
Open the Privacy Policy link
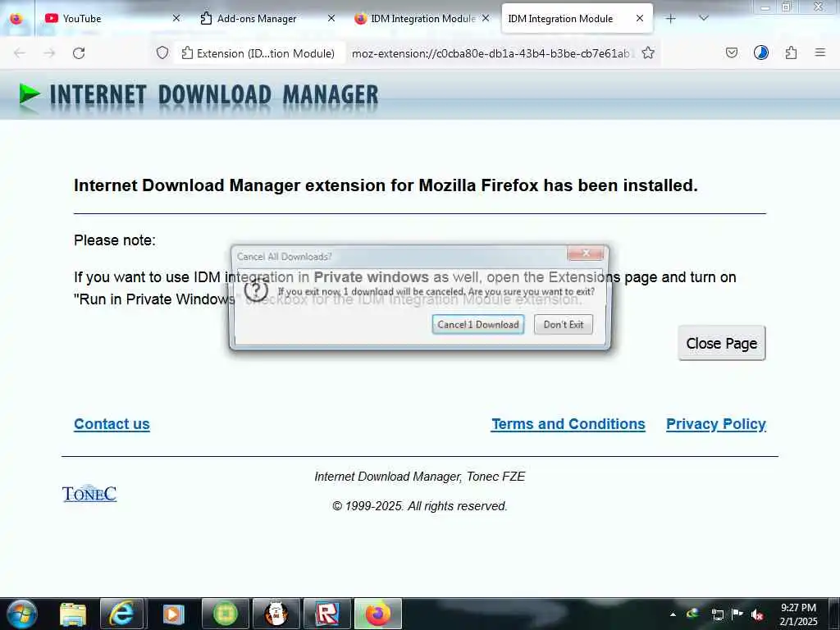tap(715, 424)
